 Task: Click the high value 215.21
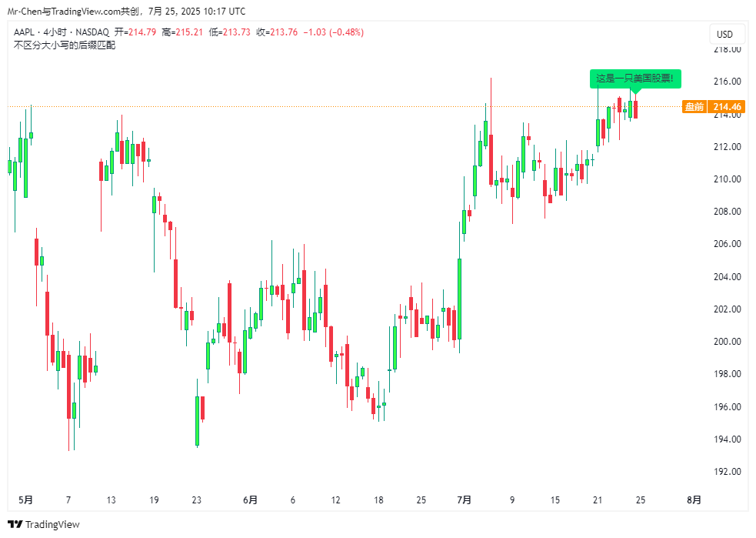(188, 32)
